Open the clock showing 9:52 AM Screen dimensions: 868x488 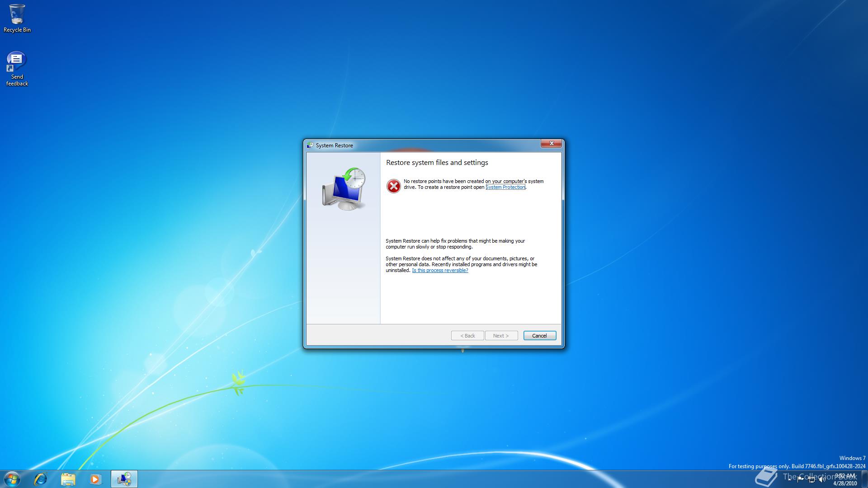845,479
